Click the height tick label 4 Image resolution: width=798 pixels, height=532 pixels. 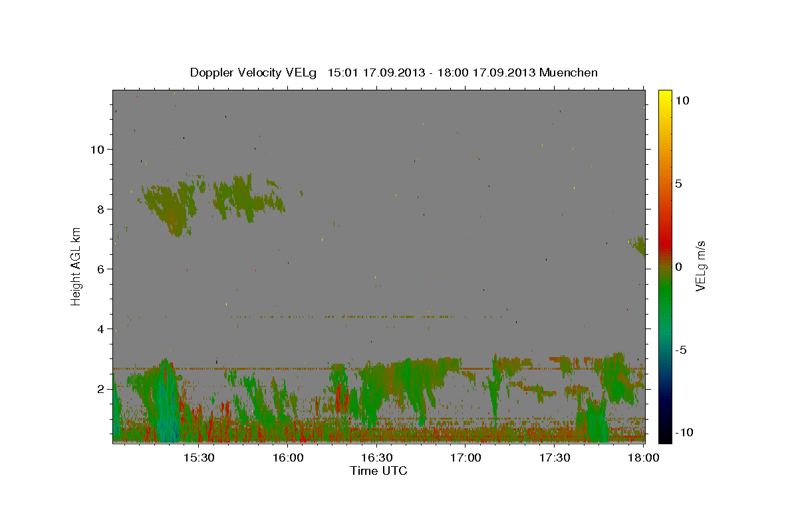pyautogui.click(x=100, y=329)
